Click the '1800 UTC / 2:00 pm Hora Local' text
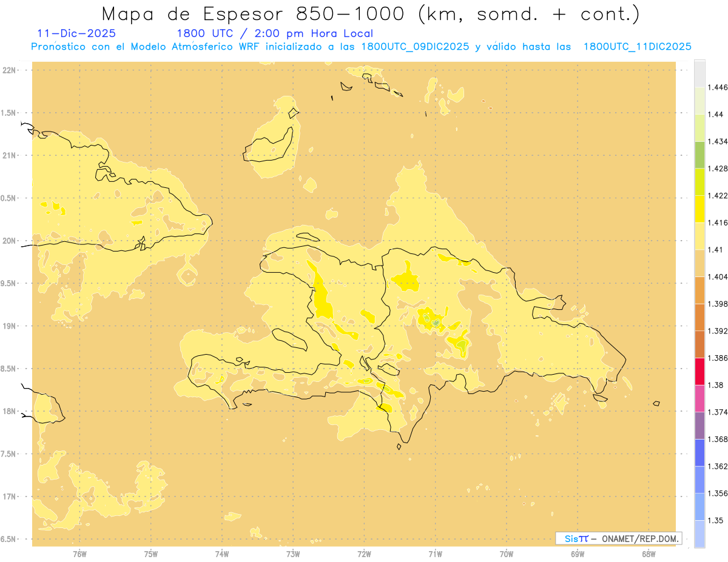This screenshot has height=562, width=728. pyautogui.click(x=275, y=33)
